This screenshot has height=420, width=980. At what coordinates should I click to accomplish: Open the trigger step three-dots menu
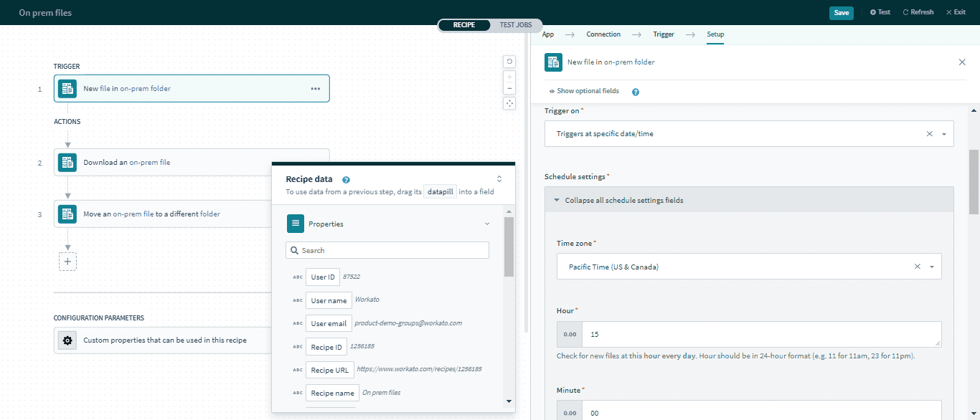click(315, 89)
